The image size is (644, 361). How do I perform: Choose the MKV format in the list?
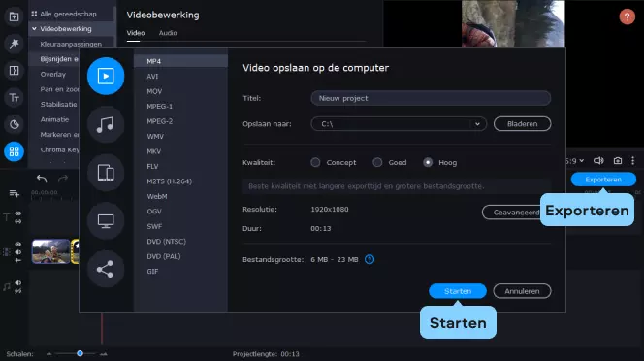tap(154, 151)
